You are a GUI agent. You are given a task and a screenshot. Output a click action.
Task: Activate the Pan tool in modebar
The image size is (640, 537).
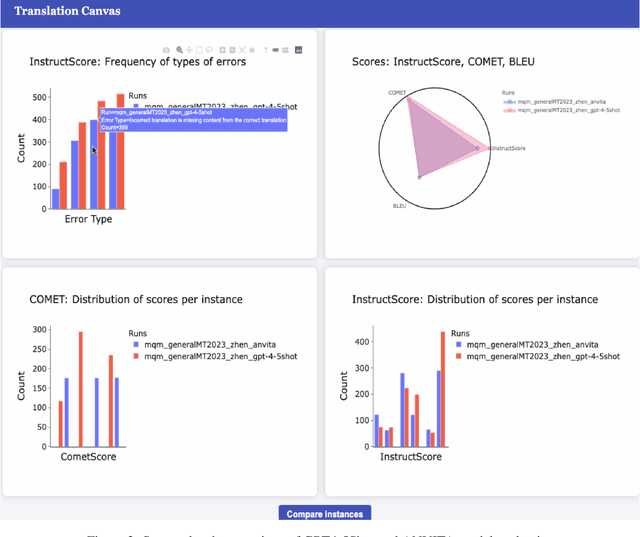click(x=189, y=49)
